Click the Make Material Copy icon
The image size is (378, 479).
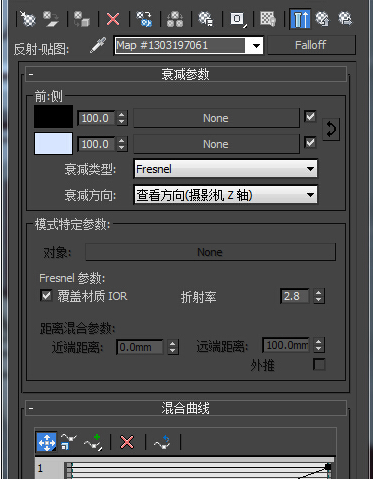click(144, 19)
